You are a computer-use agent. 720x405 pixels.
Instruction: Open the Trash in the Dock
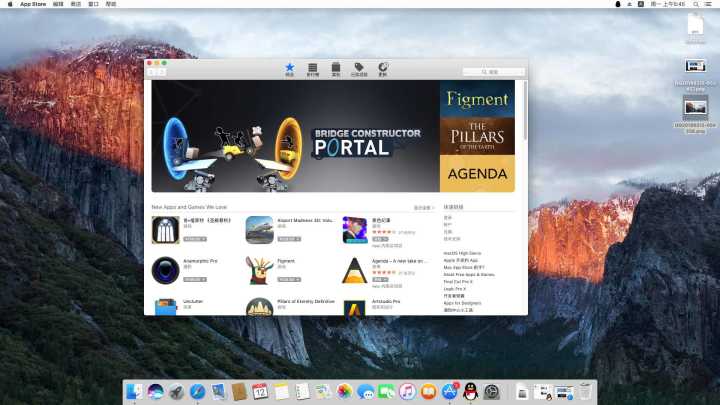(585, 392)
